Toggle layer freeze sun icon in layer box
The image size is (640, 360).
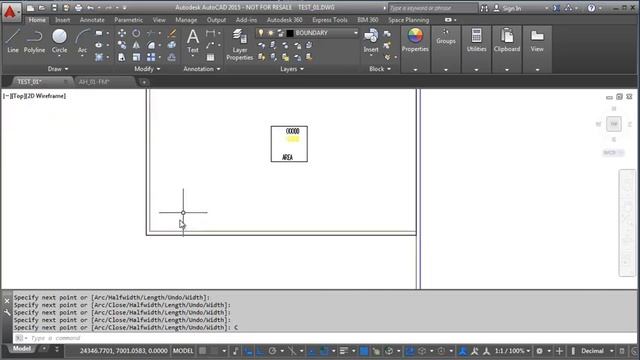[270, 33]
